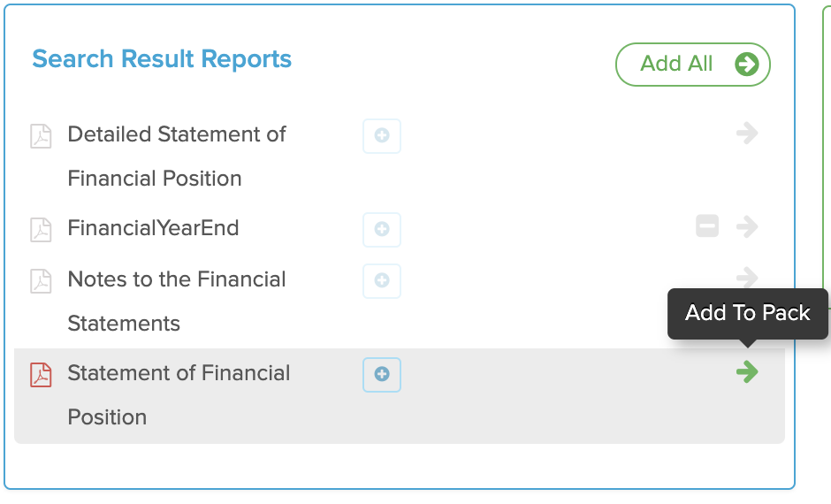
Task: Click the plus button next to Statement of Financial Position
Action: click(x=382, y=374)
